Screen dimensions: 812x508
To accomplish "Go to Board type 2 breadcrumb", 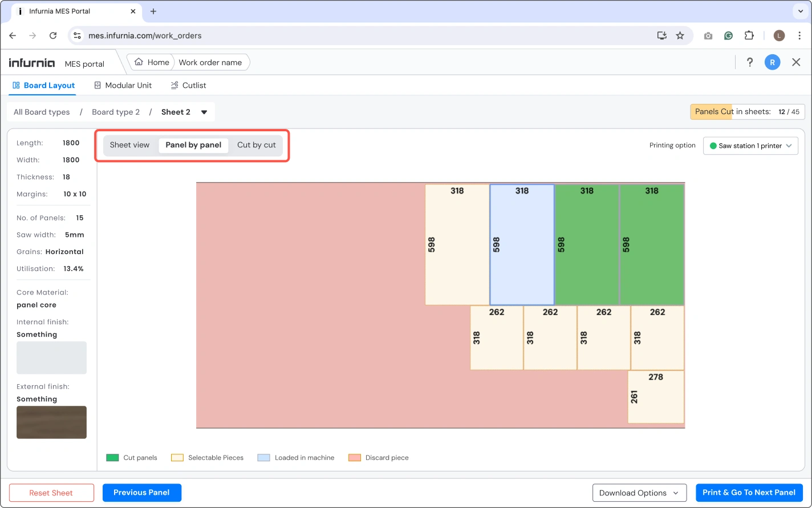I will [x=116, y=112].
